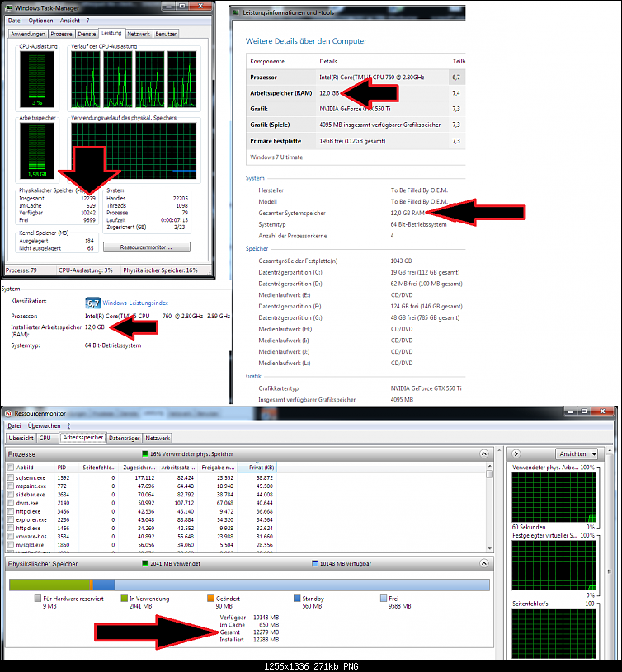
Task: Open the Datei menu in Task-Manager
Action: tap(15, 21)
